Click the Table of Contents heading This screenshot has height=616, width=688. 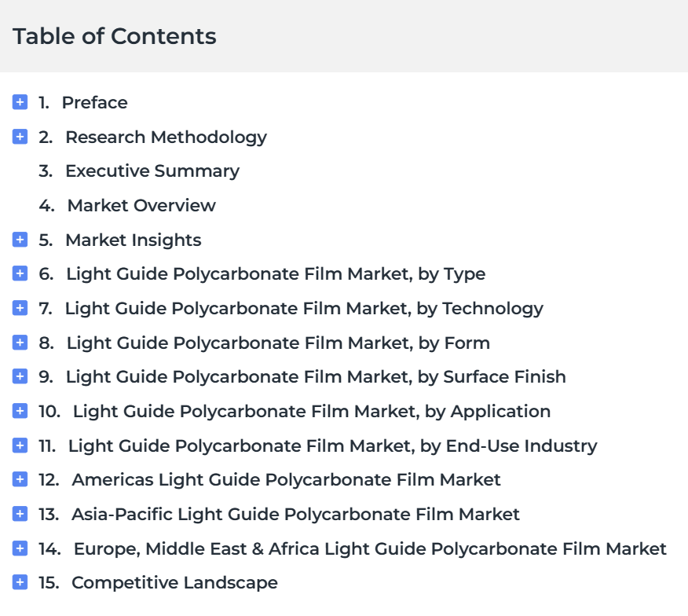click(x=115, y=36)
